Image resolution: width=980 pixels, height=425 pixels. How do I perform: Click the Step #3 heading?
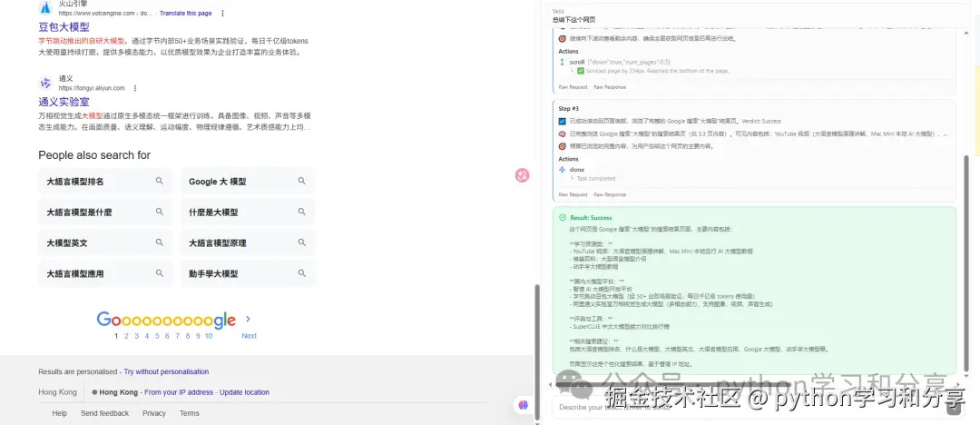click(x=568, y=108)
